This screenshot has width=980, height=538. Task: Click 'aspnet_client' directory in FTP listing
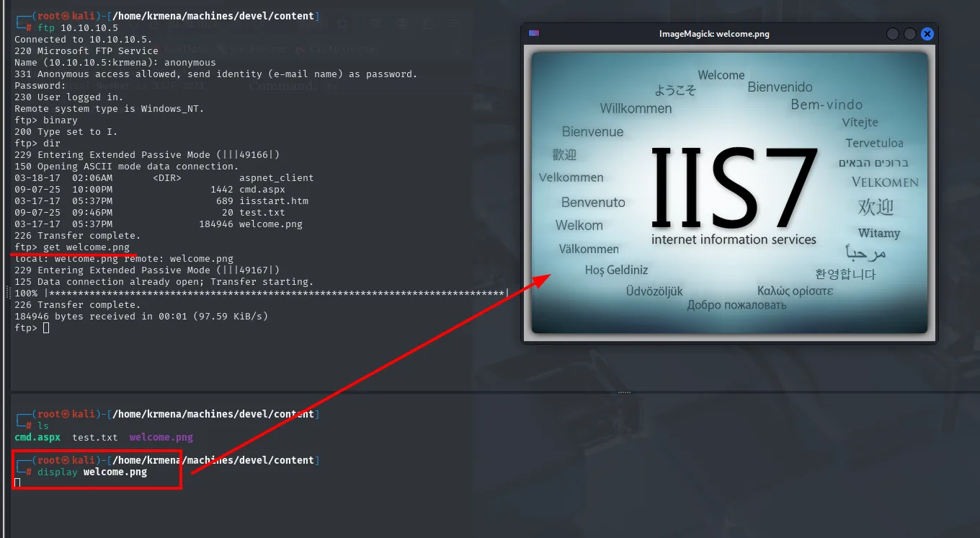[277, 177]
